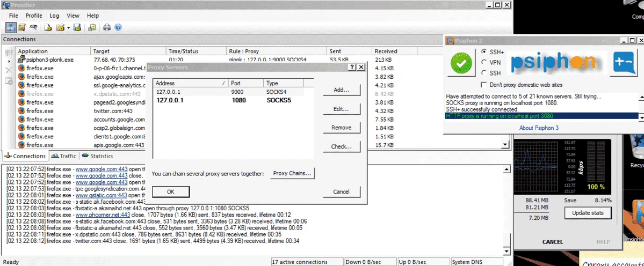Expand the Open Profile dropdown arrow
Viewport: 644px width, 266px height.
(x=68, y=28)
